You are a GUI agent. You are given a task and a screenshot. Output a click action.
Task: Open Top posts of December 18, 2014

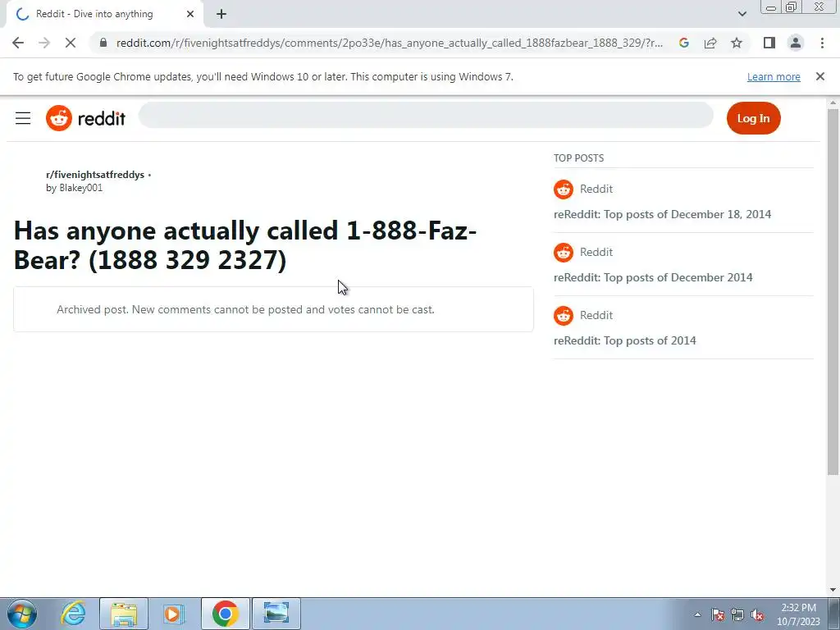[662, 214]
